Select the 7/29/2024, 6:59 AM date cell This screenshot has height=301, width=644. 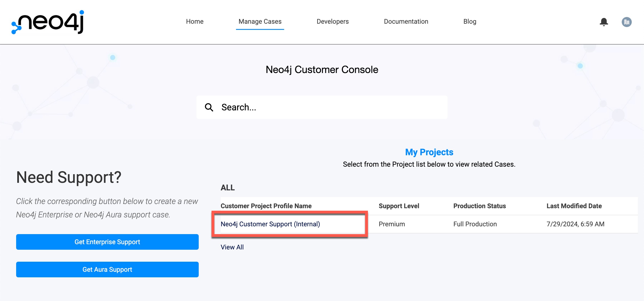[576, 224]
